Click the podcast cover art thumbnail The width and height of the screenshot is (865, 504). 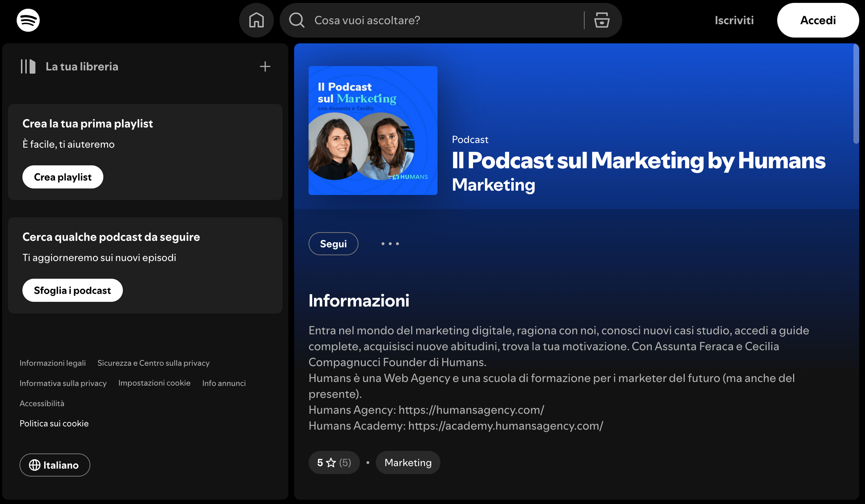(x=373, y=130)
